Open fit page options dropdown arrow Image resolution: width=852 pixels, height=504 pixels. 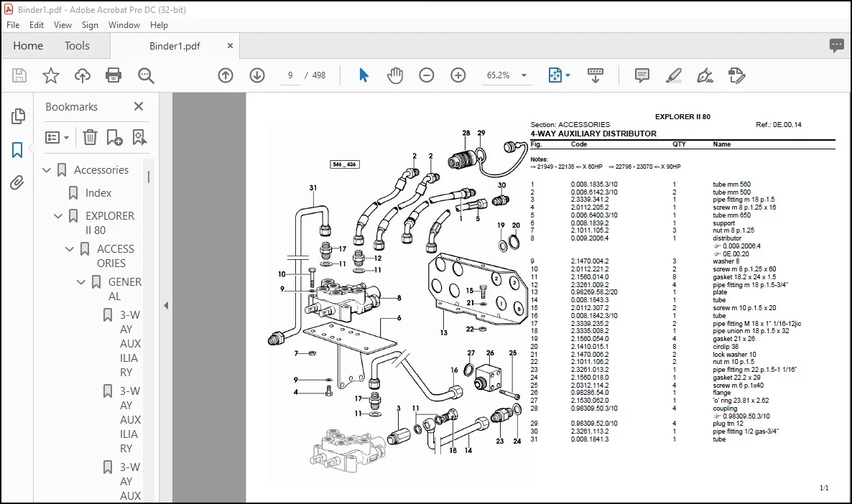pos(568,75)
